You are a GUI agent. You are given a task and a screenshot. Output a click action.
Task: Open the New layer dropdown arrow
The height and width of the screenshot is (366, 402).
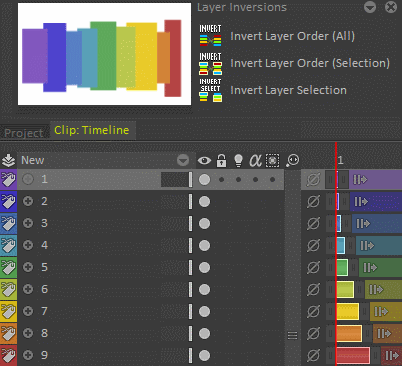point(183,160)
